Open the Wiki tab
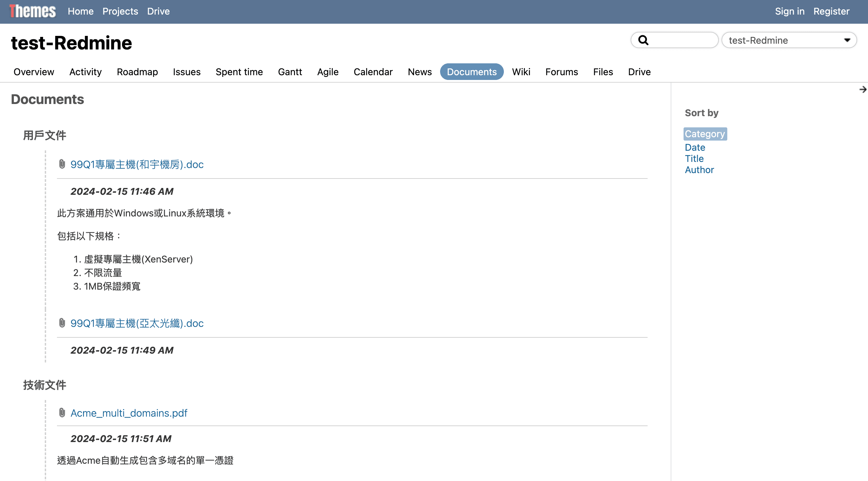The image size is (868, 481). 521,72
